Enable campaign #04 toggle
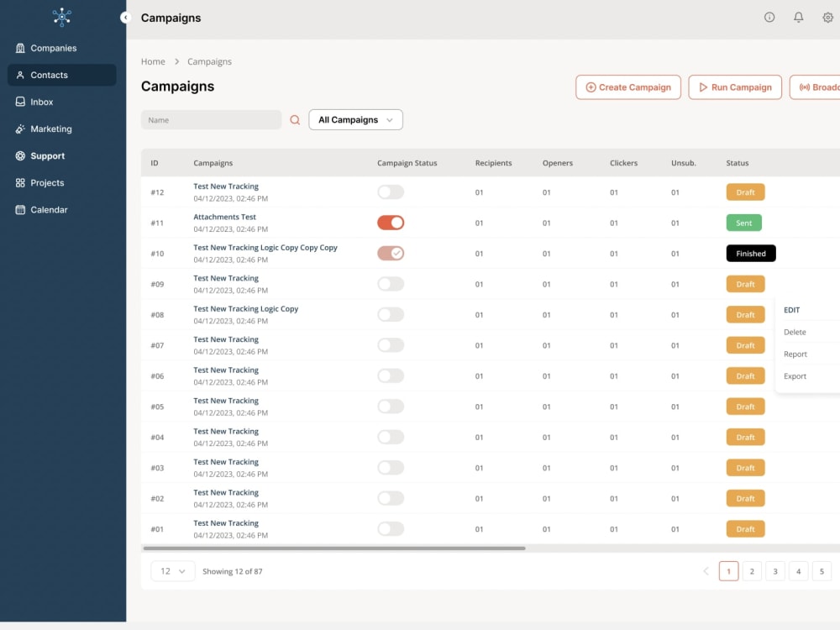 point(391,437)
